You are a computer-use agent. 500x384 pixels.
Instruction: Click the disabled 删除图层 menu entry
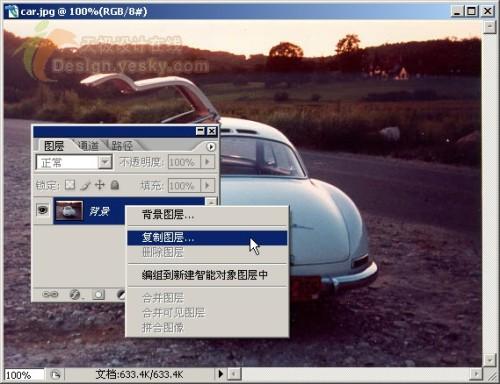coord(207,252)
